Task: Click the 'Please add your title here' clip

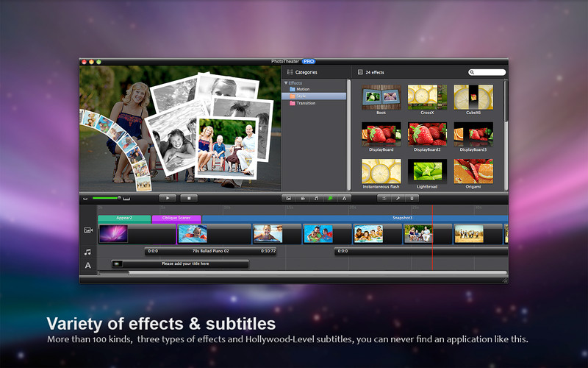Action: pos(180,264)
